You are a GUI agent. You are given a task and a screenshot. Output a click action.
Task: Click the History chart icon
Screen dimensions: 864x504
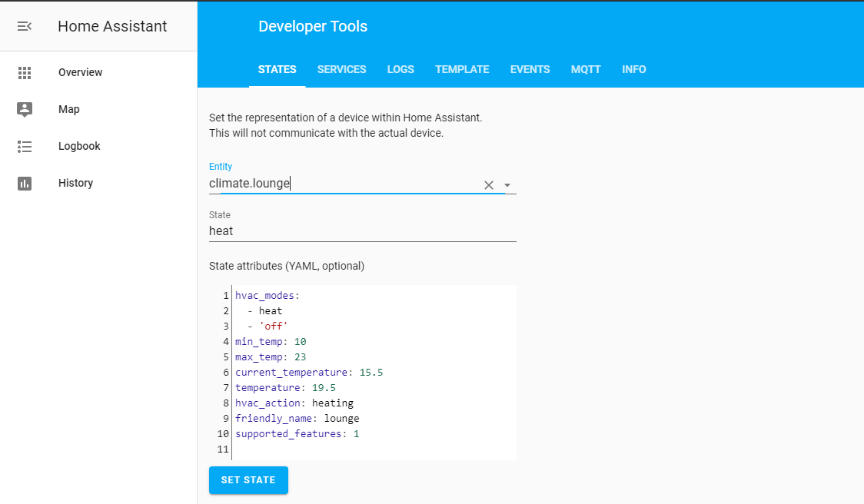(x=25, y=184)
